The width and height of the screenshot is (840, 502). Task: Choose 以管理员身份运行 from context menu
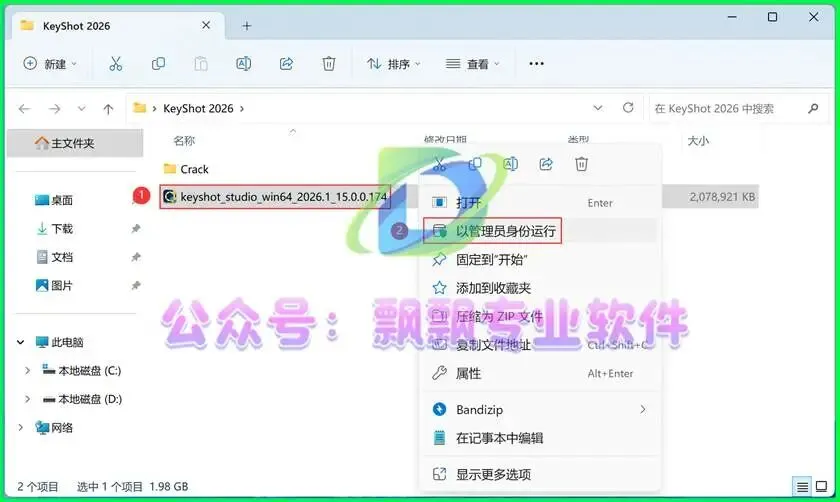[x=539, y=231]
